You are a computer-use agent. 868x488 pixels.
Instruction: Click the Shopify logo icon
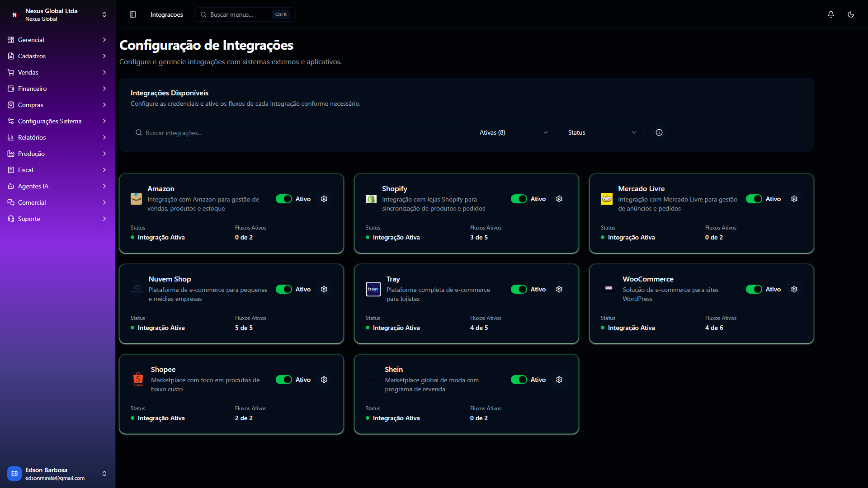coord(371,199)
